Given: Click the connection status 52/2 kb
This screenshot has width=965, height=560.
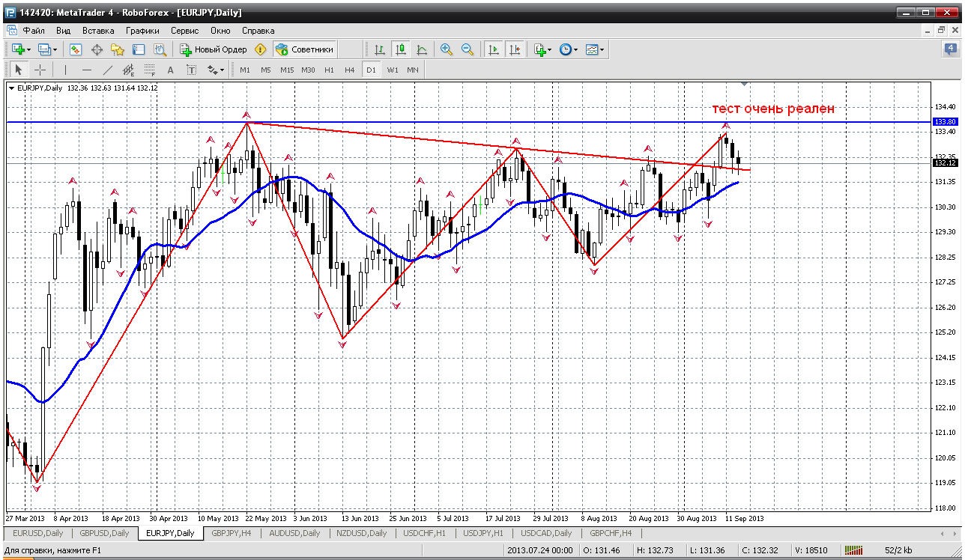Looking at the screenshot, I should [x=898, y=550].
